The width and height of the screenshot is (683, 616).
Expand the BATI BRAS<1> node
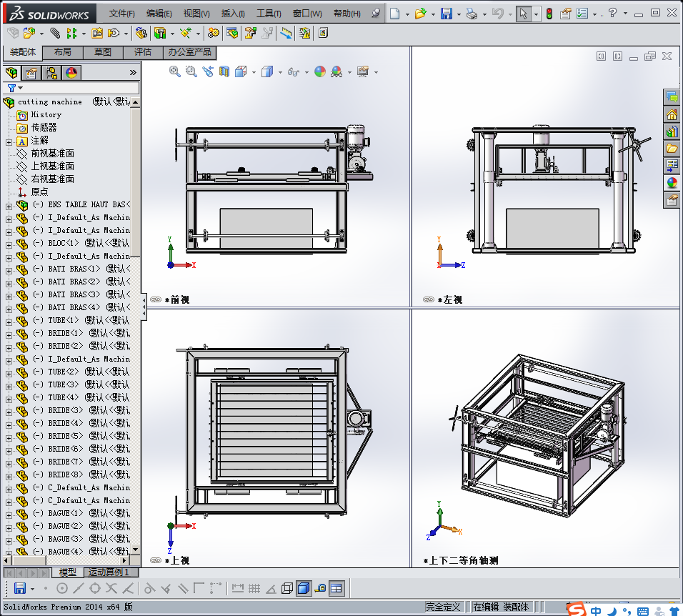point(9,271)
